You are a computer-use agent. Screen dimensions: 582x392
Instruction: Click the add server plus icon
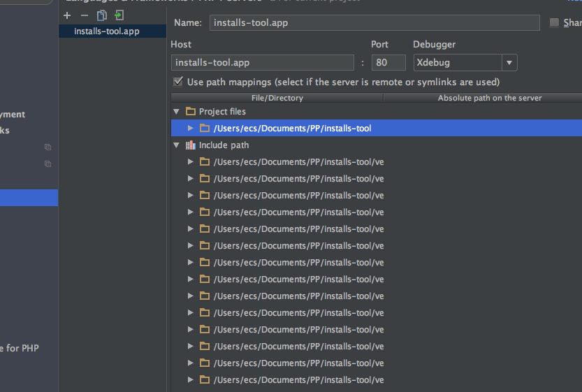pyautogui.click(x=67, y=15)
